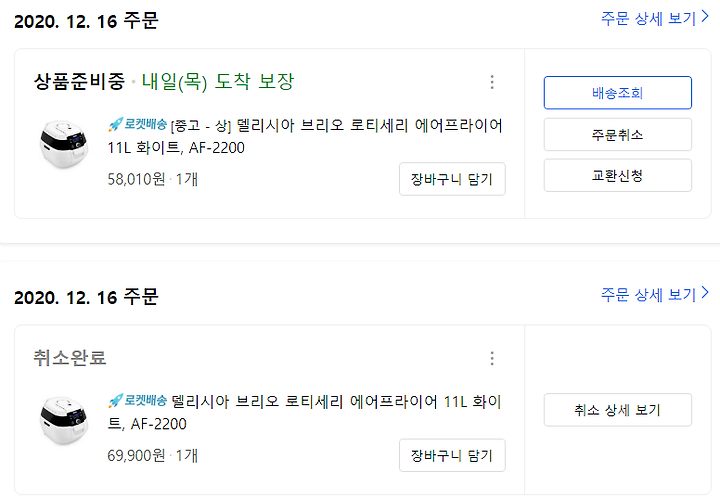The width and height of the screenshot is (720, 497).
Task: Add 58,010원 item via 장바구니 담기
Action: (x=452, y=179)
